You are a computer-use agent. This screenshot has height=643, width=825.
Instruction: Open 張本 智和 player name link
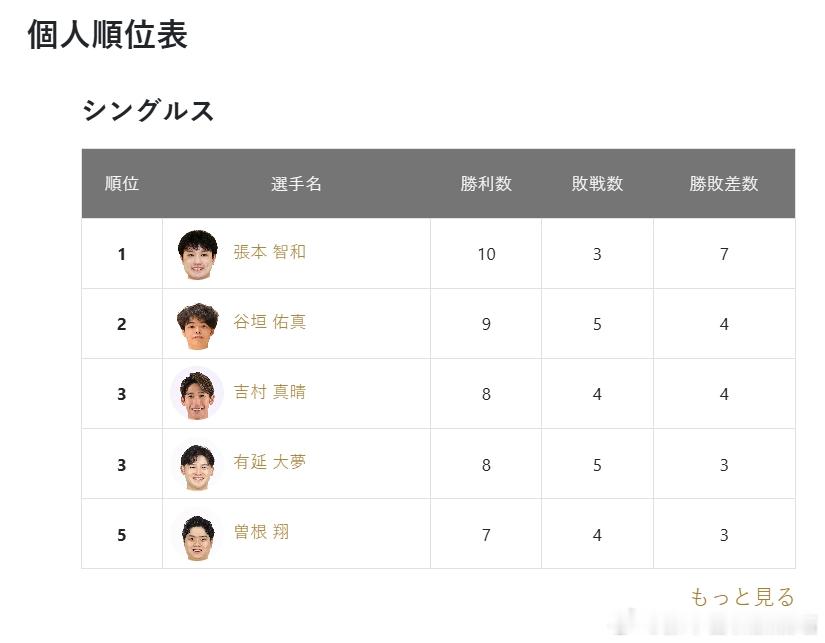click(x=269, y=252)
